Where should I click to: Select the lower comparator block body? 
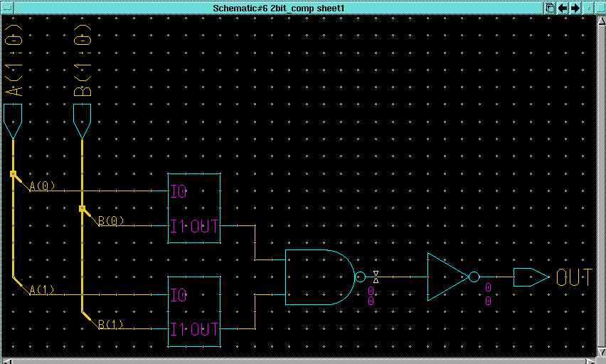pos(194,312)
